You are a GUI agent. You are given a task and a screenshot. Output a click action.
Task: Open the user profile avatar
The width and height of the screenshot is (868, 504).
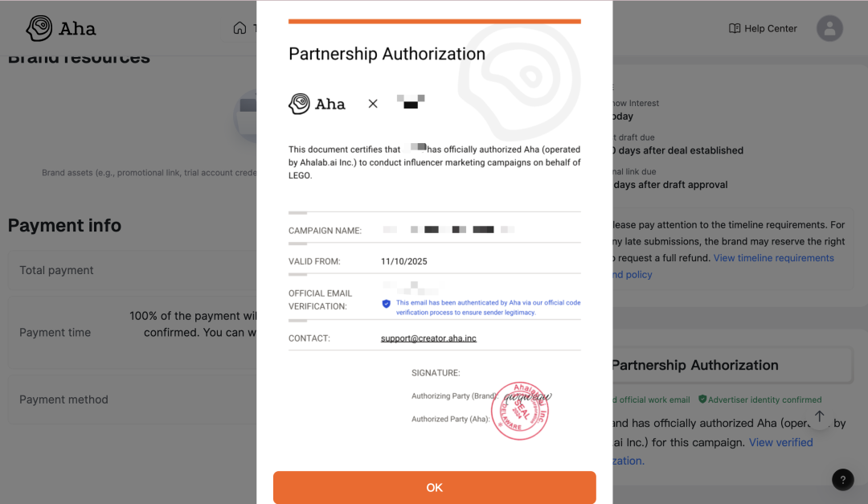829,28
